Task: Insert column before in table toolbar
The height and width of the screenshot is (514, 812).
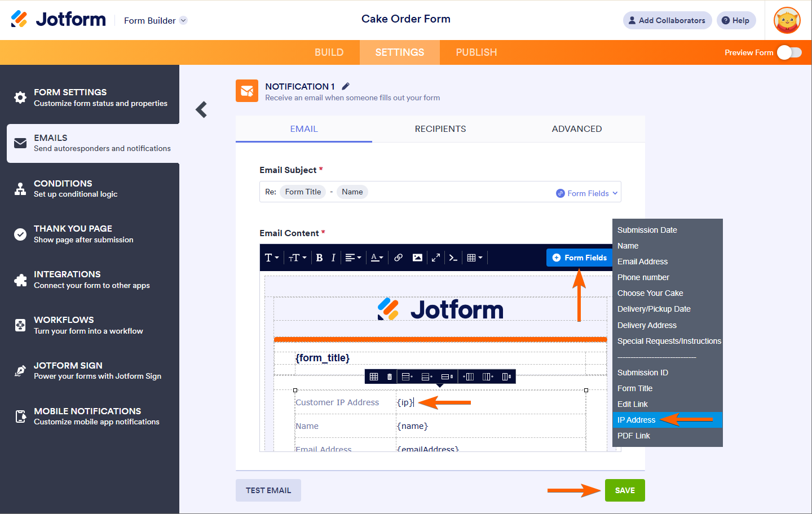Action: pyautogui.click(x=468, y=376)
